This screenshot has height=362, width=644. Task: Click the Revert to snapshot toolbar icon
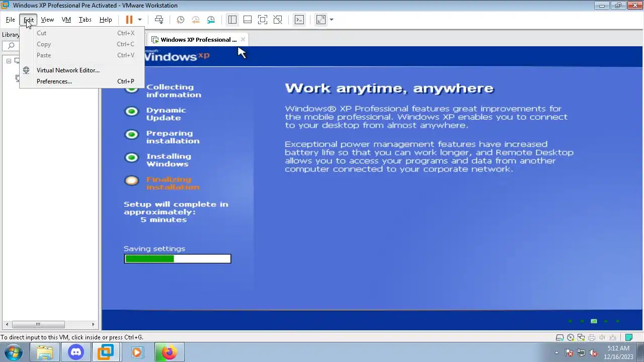(196, 20)
